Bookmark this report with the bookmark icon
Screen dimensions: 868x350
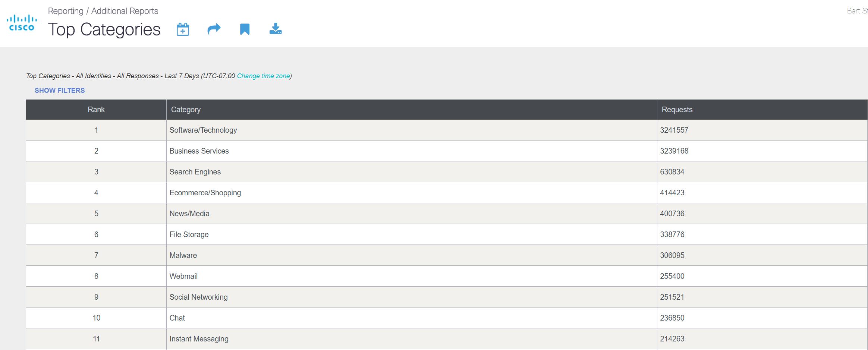tap(245, 29)
